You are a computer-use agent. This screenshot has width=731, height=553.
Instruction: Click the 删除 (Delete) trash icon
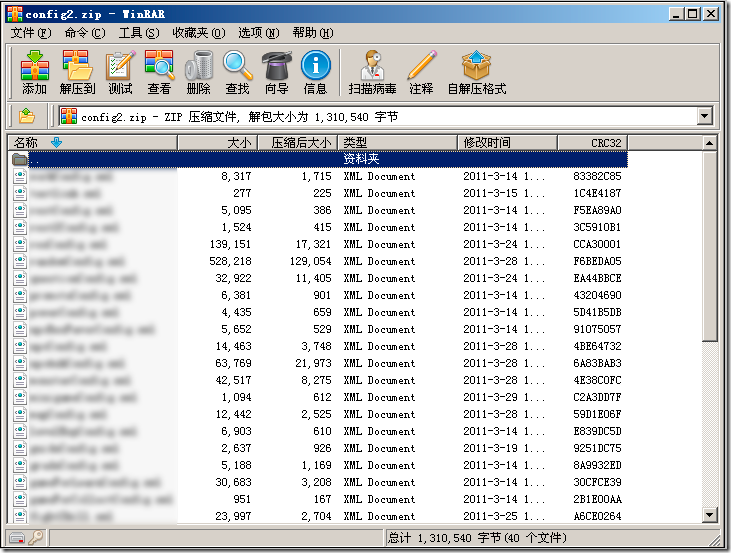point(198,72)
